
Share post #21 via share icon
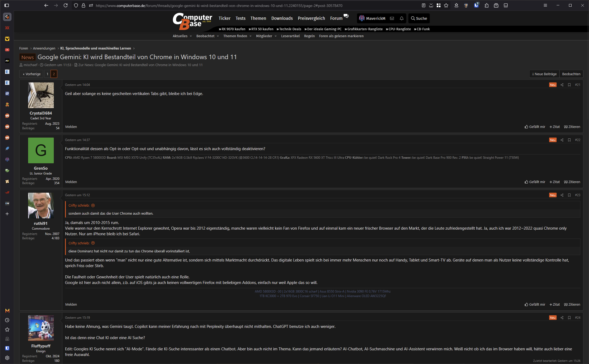562,85
